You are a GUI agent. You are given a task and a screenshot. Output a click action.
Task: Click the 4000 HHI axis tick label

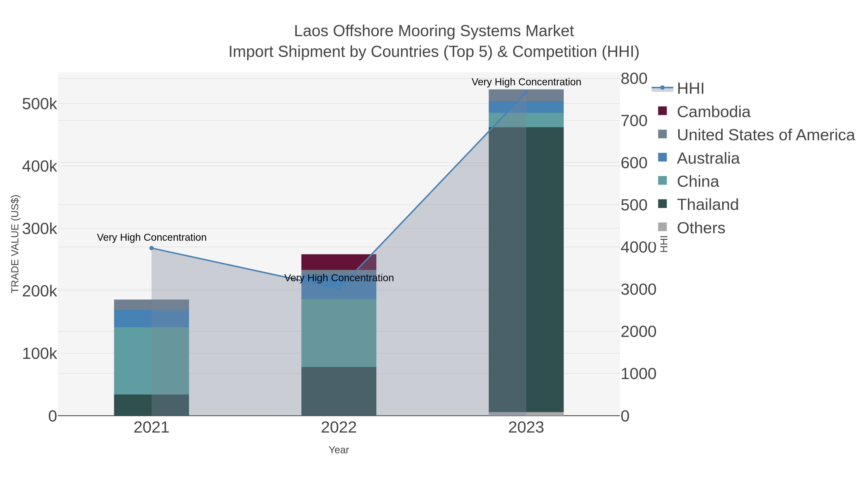638,247
